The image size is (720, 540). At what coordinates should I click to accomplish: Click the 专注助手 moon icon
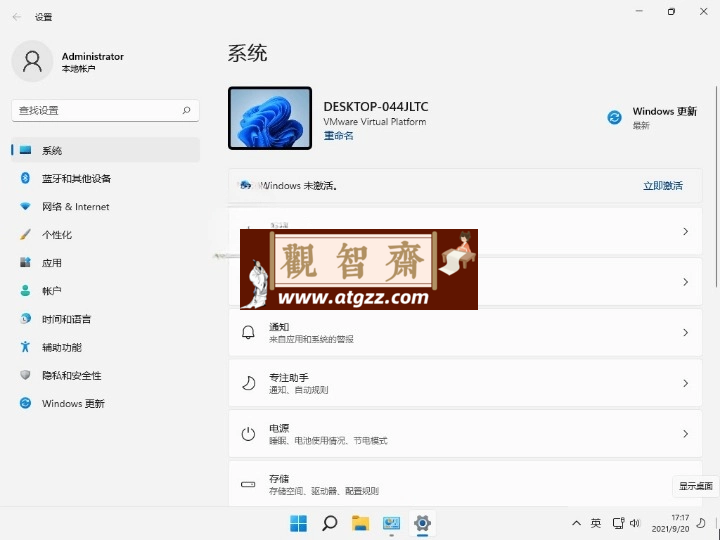(x=248, y=383)
